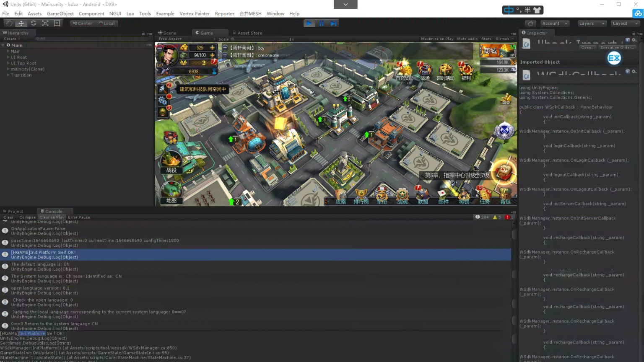Tap the 背包 backpack icon in game

coord(505,197)
